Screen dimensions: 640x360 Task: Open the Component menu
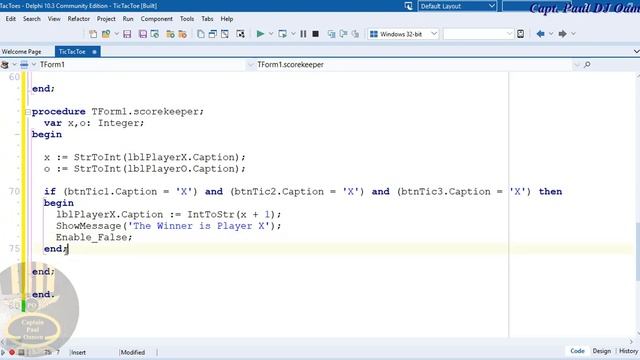click(156, 19)
